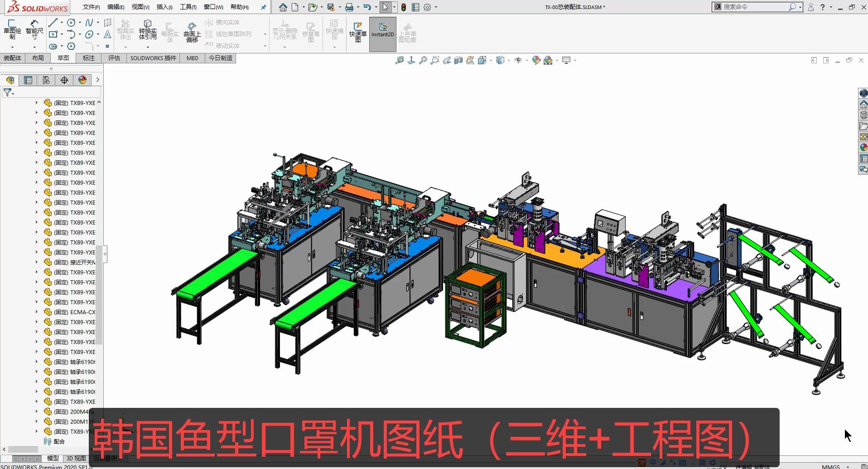Pick the Circle sketch tool

point(71,22)
